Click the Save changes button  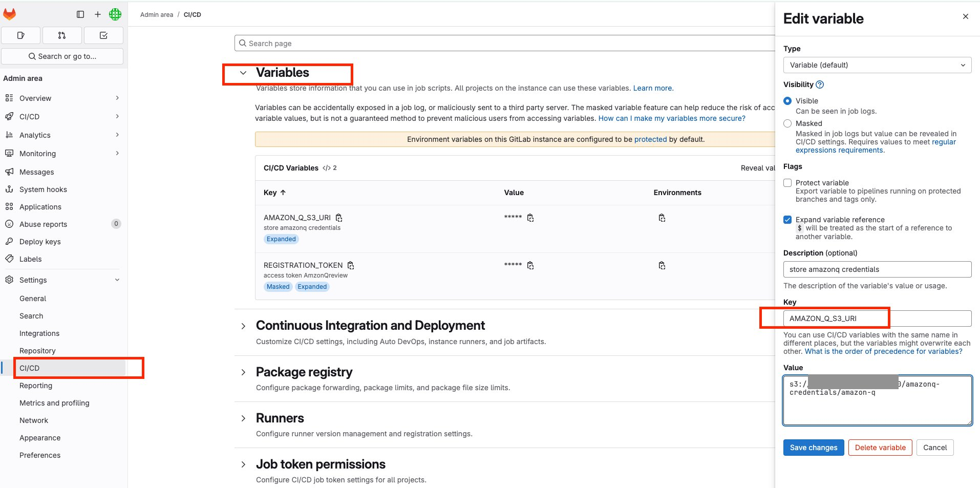point(813,448)
